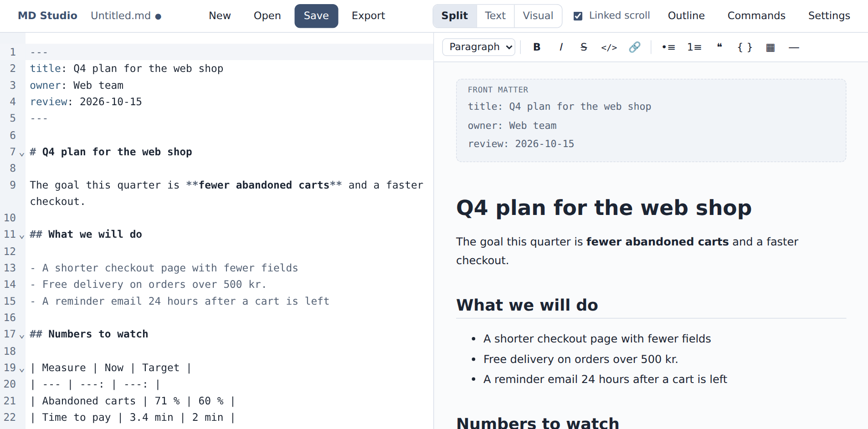
Task: Insert inline code with </> icon
Action: click(x=609, y=47)
